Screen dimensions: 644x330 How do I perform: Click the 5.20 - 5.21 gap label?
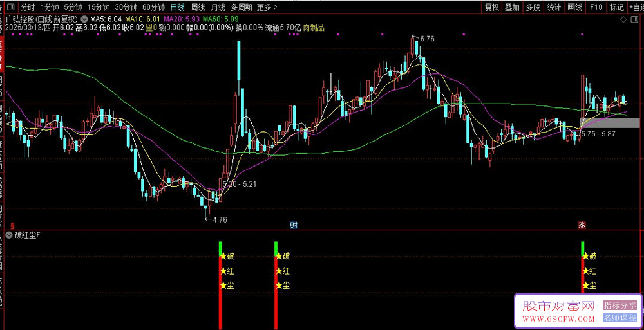(x=240, y=184)
